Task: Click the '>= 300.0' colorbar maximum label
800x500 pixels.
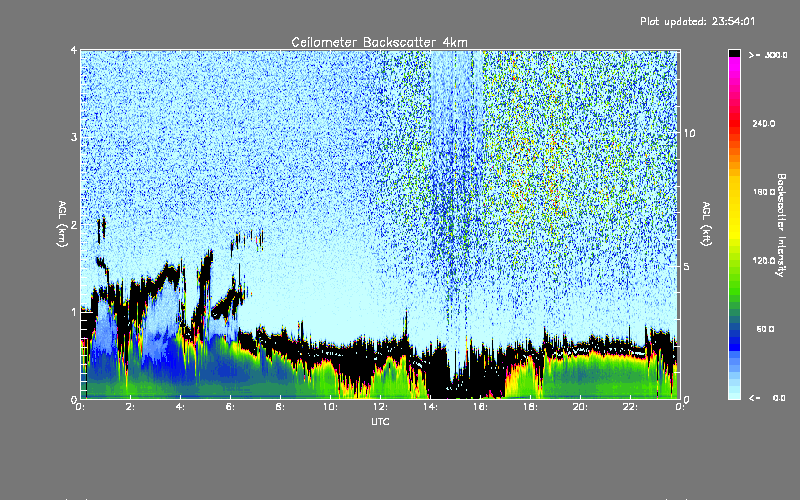Action: tap(768, 55)
